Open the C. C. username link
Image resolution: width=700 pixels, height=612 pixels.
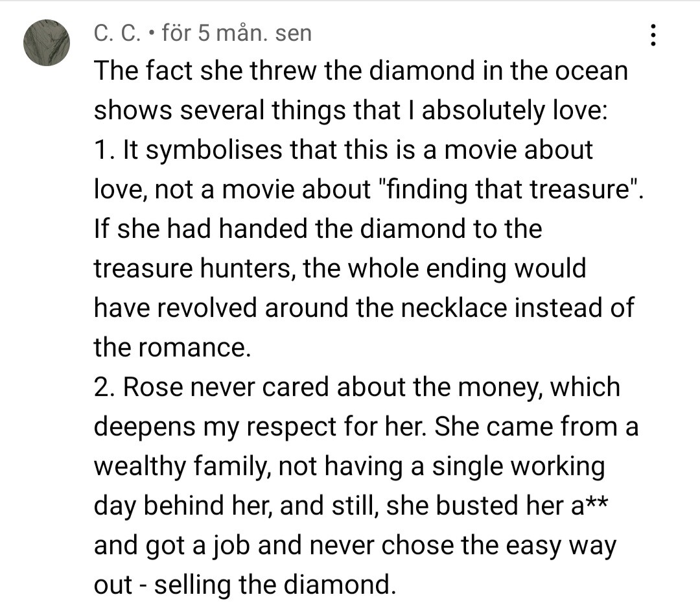point(117,34)
